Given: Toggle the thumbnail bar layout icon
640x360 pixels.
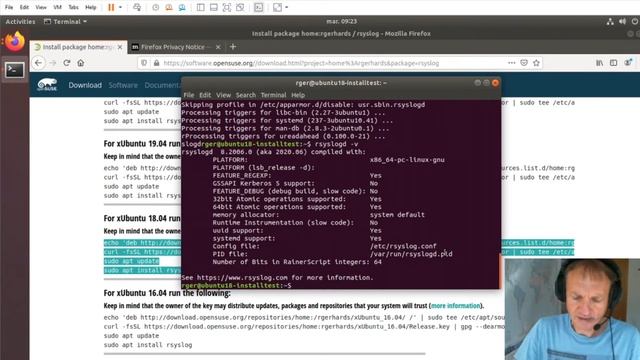Looking at the screenshot, I should click(x=213, y=7).
